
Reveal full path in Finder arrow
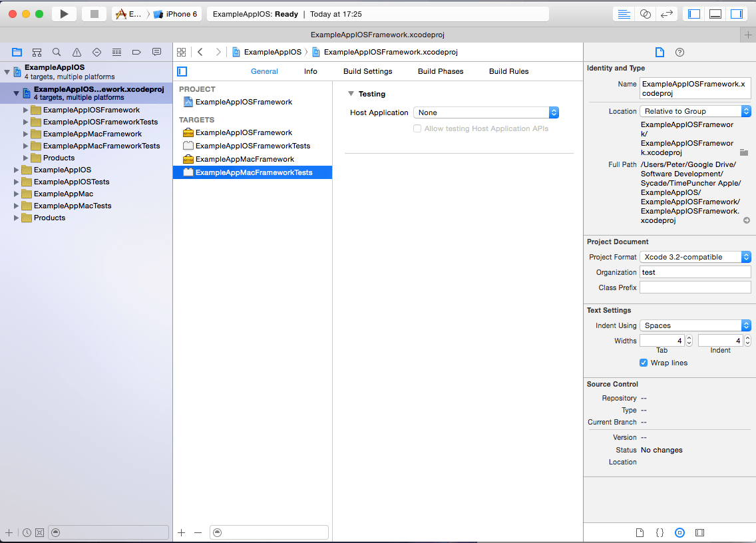[x=747, y=220]
